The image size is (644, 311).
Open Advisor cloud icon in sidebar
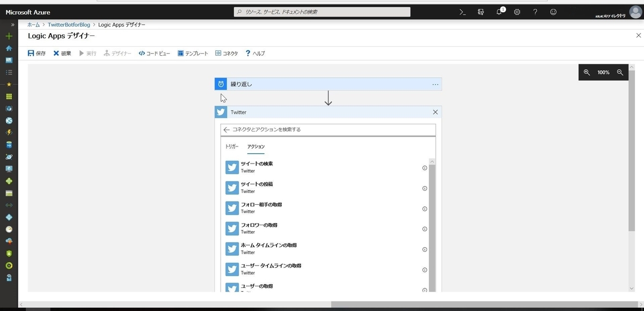click(9, 241)
